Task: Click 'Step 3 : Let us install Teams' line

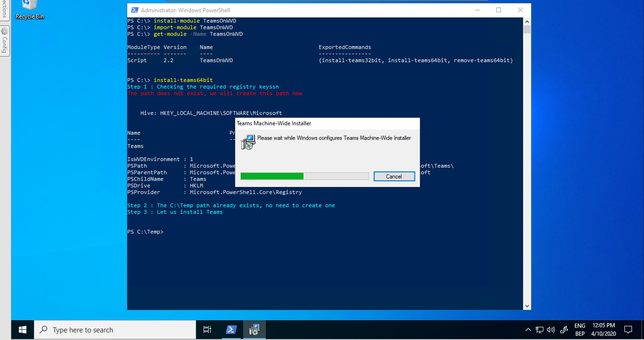Action: coord(175,212)
